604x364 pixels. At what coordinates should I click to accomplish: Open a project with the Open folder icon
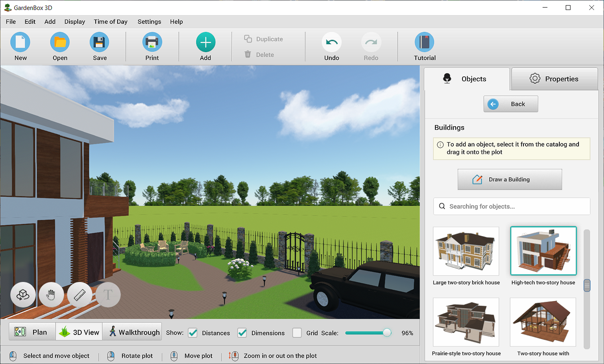[x=60, y=42]
